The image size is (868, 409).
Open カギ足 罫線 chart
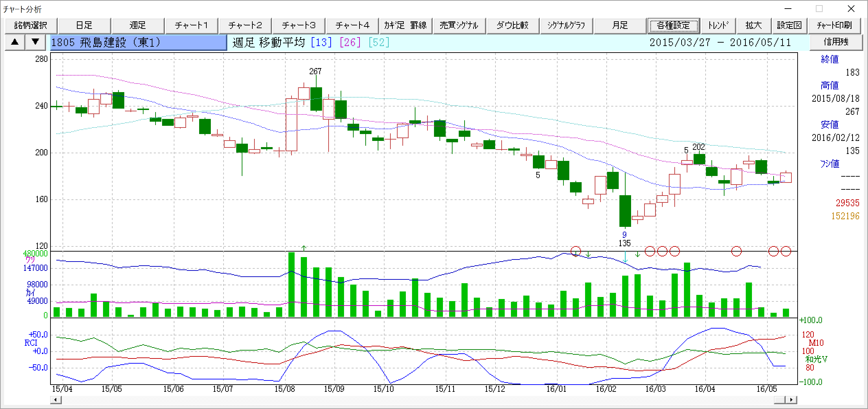[x=406, y=25]
